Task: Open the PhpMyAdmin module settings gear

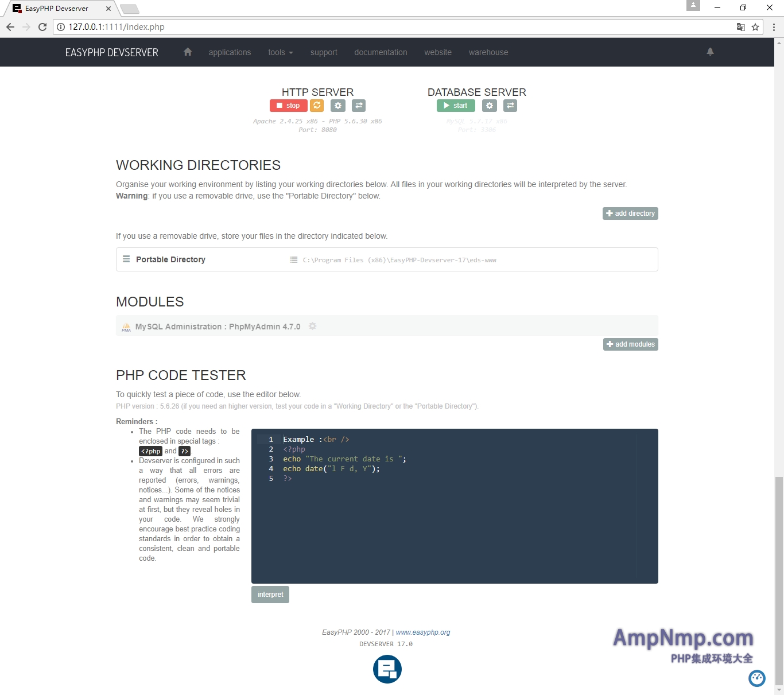Action: pos(313,326)
